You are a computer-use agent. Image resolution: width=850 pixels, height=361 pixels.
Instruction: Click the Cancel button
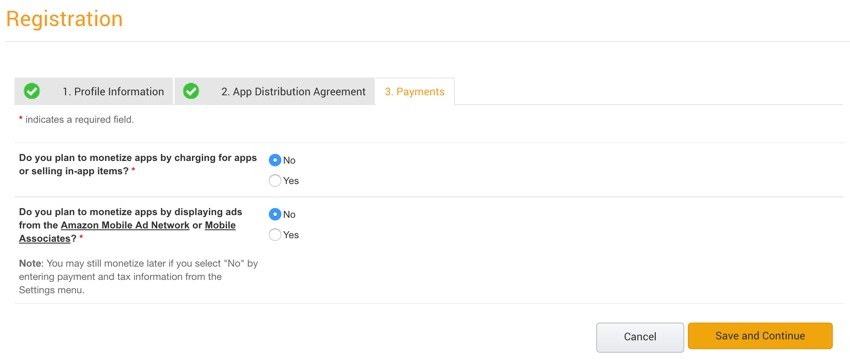coord(640,337)
